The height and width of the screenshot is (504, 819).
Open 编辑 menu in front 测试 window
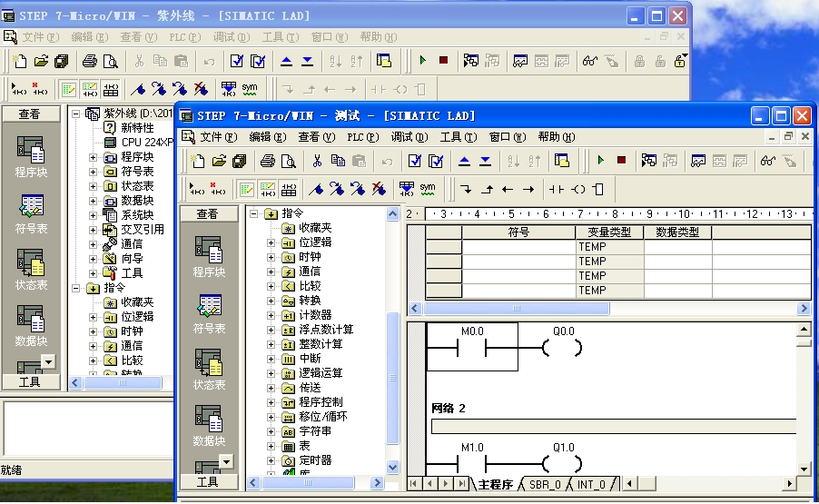pyautogui.click(x=268, y=137)
